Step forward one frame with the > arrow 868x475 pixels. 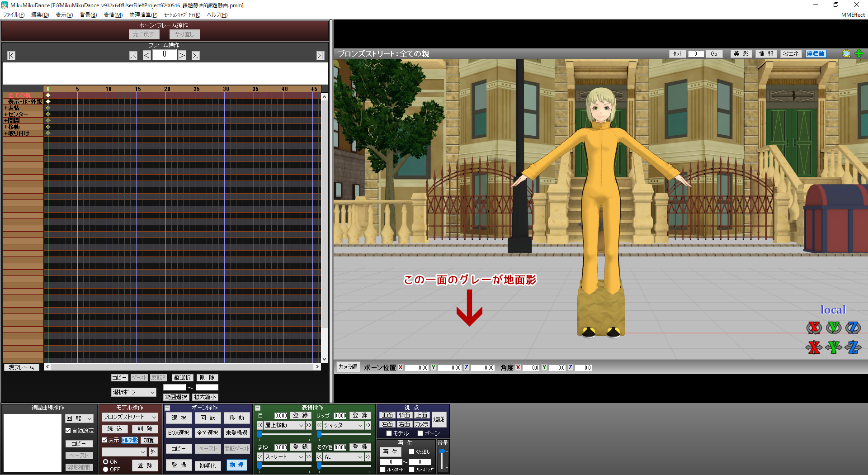click(182, 56)
